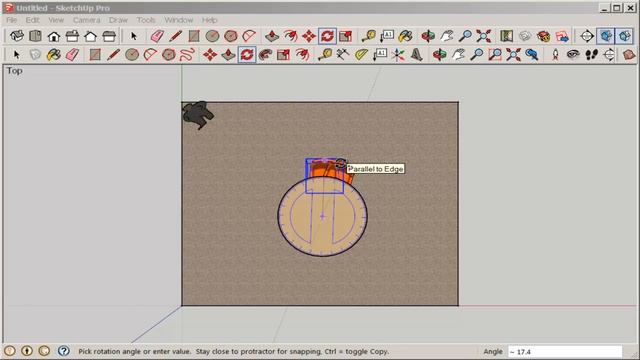Select the Zoom Window tool
The image size is (640, 360).
pyautogui.click(x=495, y=54)
